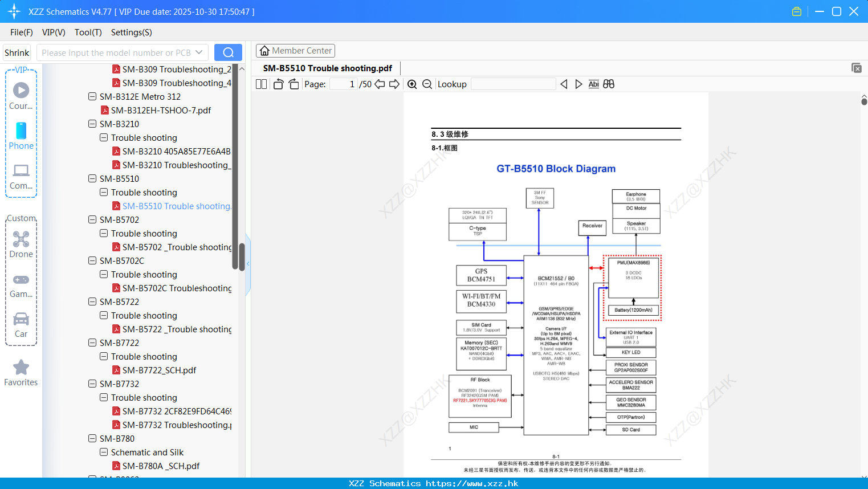Click the page number input field

(344, 84)
